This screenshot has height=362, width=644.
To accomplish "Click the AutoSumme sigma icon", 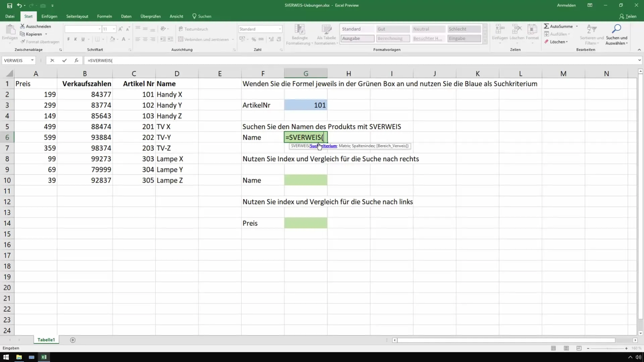I will click(x=546, y=26).
